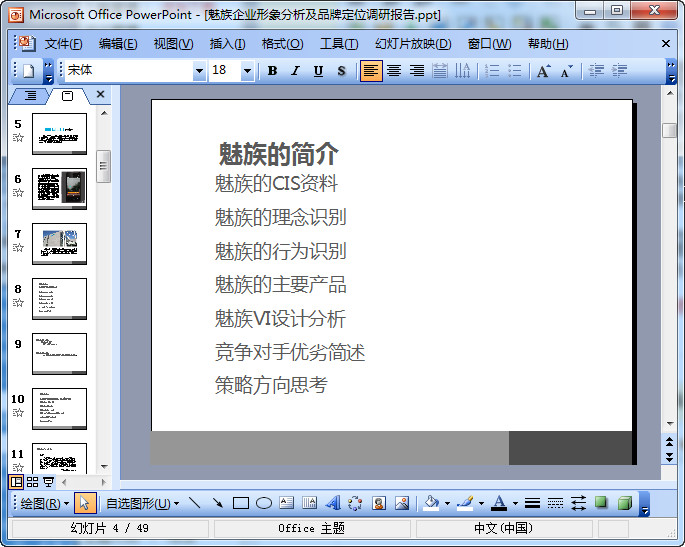Apply bulleted list
The height and width of the screenshot is (547, 685).
515,70
